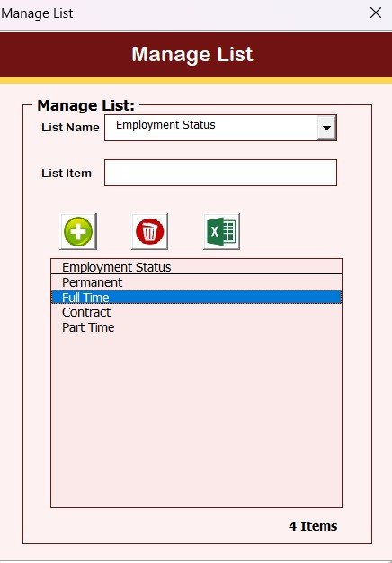
Task: Open the List Name dropdown arrow
Action: point(326,128)
